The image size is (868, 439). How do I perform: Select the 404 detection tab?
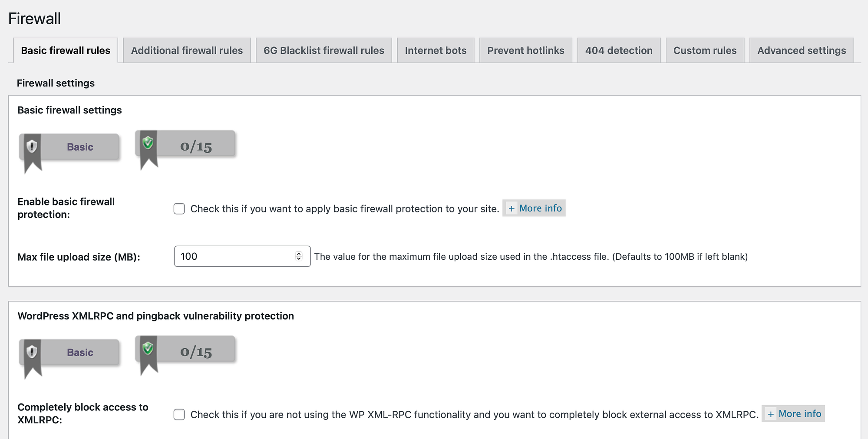pyautogui.click(x=619, y=50)
